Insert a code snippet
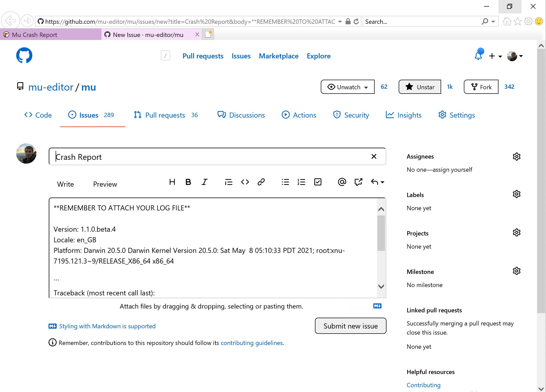The height and width of the screenshot is (392, 546). pyautogui.click(x=245, y=182)
